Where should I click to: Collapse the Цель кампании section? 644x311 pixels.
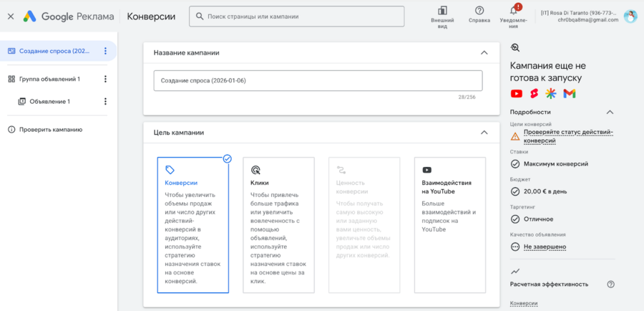(x=484, y=133)
